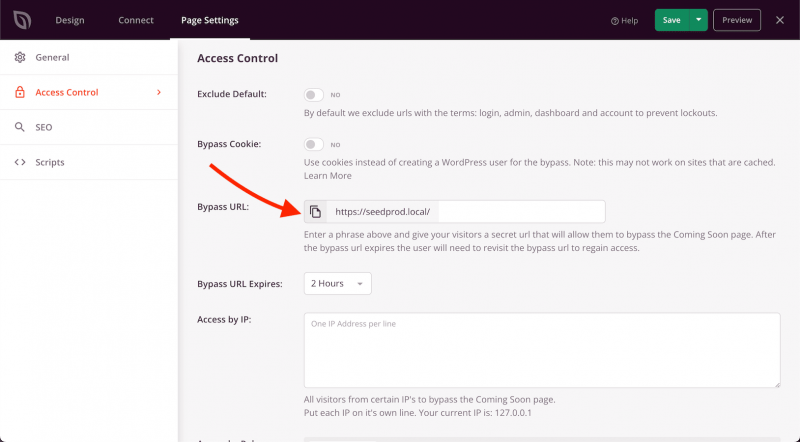
Task: Open the Learn More link
Action: pos(327,176)
